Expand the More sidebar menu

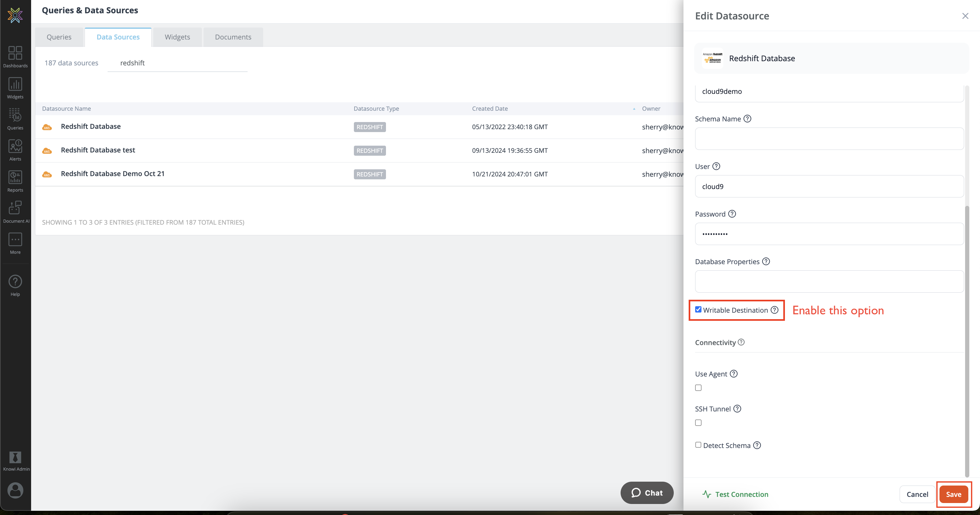tap(15, 243)
